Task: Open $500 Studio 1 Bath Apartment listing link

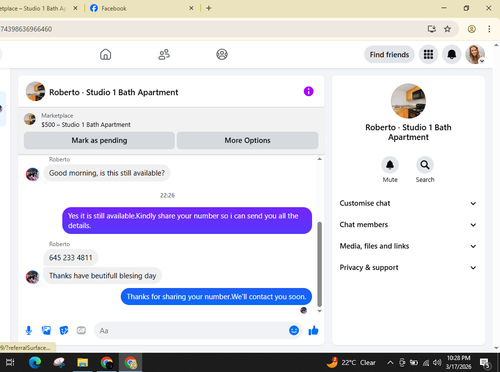Action: pos(86,125)
